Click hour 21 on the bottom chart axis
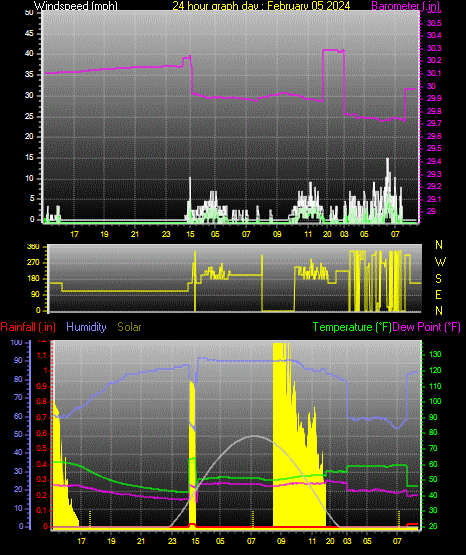Viewport: 466px width, 555px height. coord(141,541)
